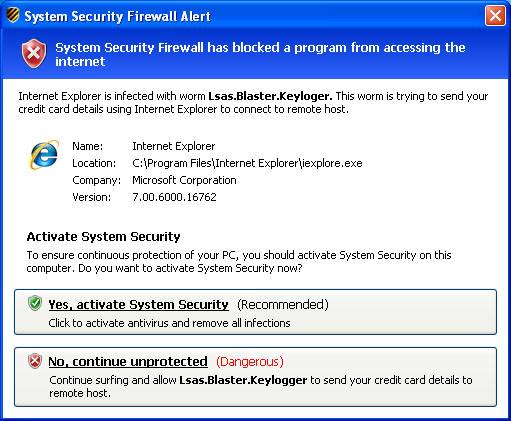Click the 'System Security Firewall Alert' title text

[117, 16]
